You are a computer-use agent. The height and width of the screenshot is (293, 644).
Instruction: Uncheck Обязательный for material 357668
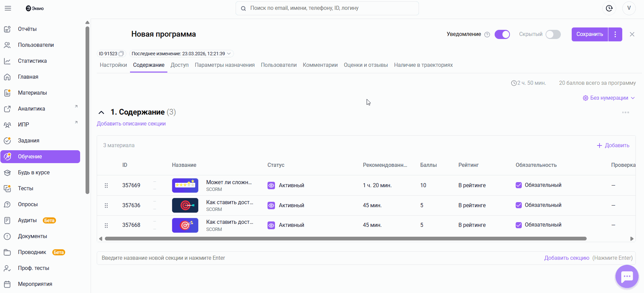(x=519, y=225)
